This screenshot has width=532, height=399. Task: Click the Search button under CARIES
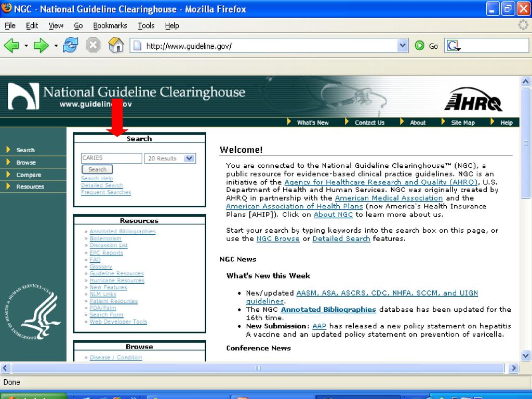point(97,169)
